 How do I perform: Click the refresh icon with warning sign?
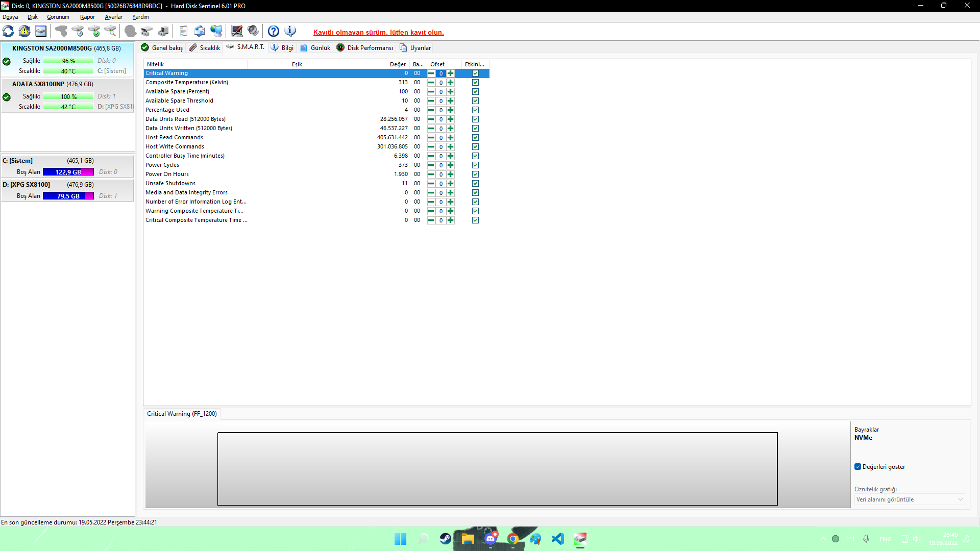[24, 32]
